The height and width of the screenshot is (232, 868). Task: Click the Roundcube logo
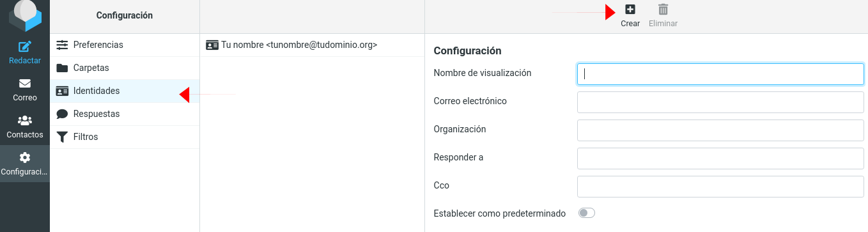coord(25,15)
